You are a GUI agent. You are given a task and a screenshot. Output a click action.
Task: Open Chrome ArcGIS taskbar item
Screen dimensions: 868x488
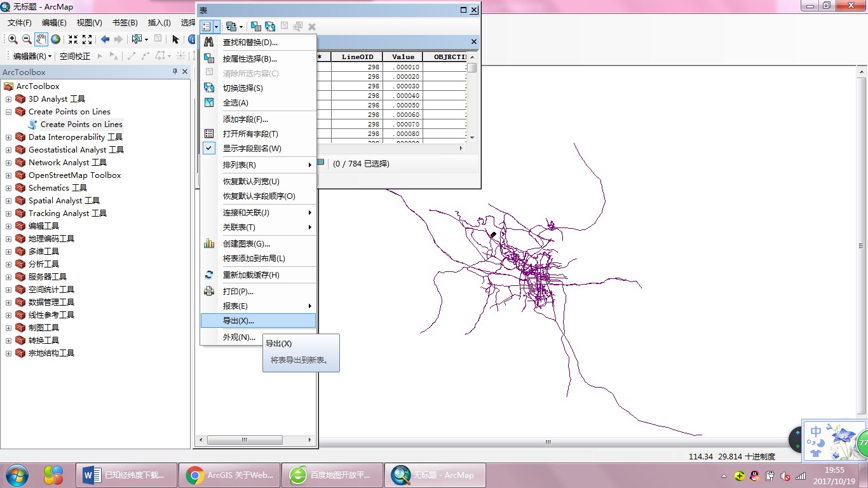coord(229,475)
